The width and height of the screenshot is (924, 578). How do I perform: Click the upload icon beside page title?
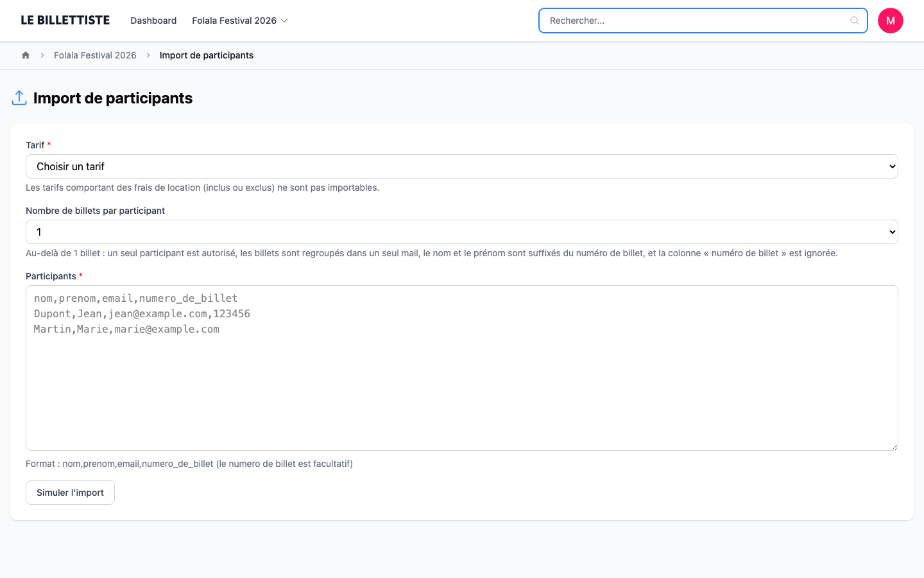coord(19,98)
